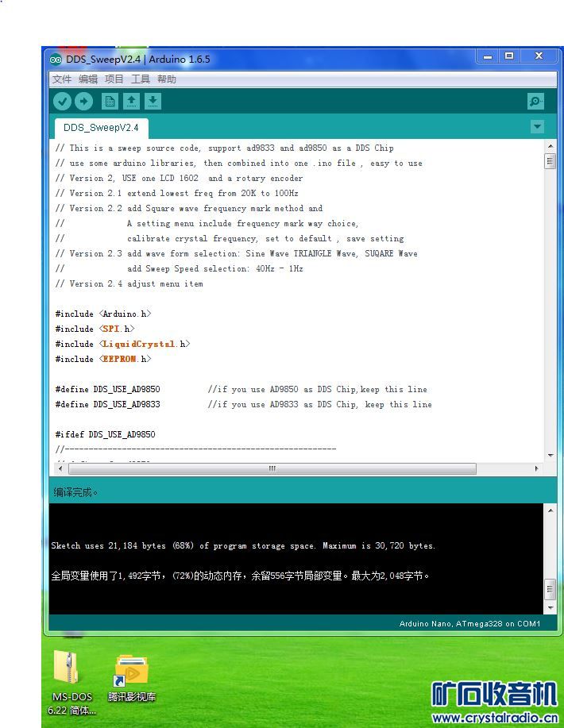The height and width of the screenshot is (728, 564).
Task: Open the MS-DOS 6.22 zip folder icon
Action: pyautogui.click(x=72, y=682)
